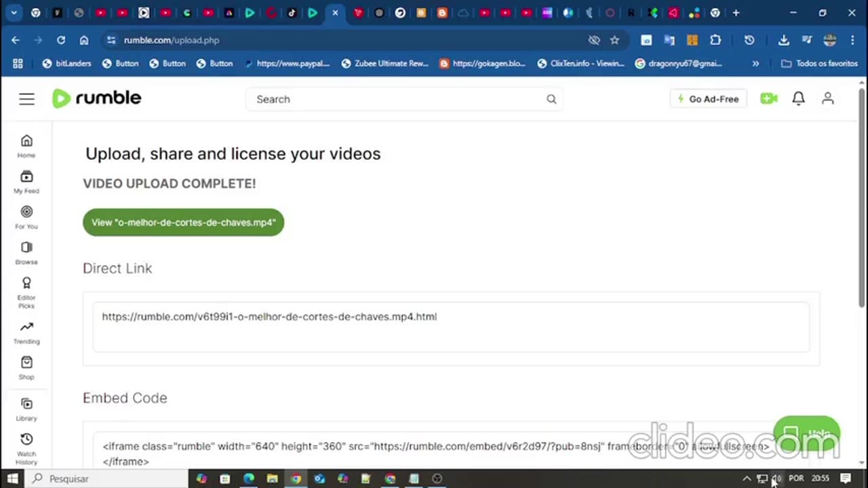Open Chrome three-dot menu
Viewport: 868px width, 488px height.
(x=852, y=40)
